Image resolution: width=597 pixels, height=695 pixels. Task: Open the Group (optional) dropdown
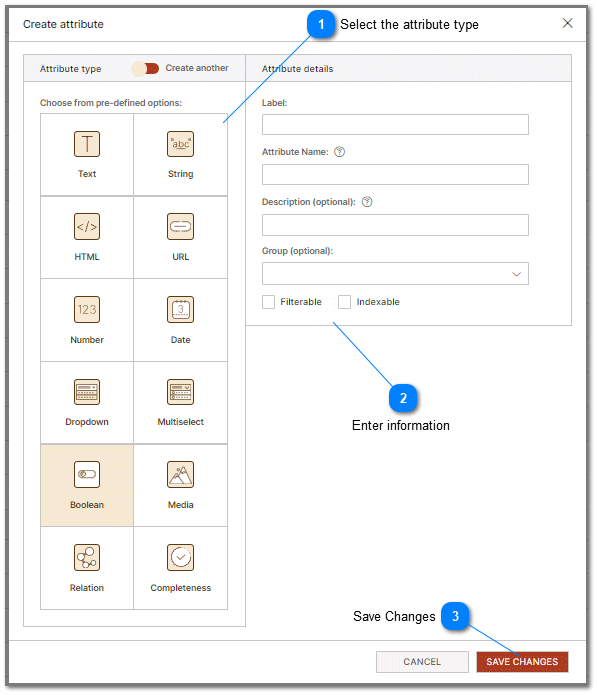coord(395,274)
